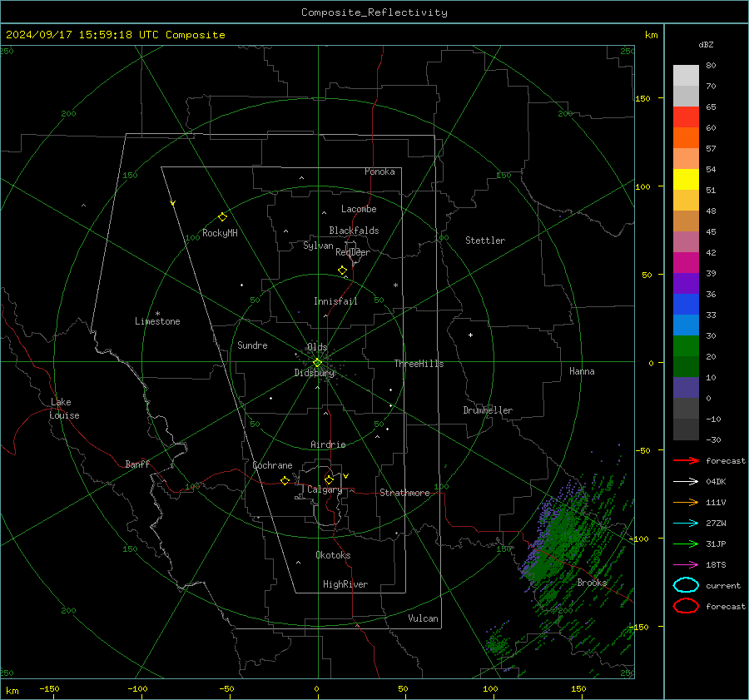749x700 pixels.
Task: Click the -100 tick on the bottom km axis
Action: (x=137, y=689)
